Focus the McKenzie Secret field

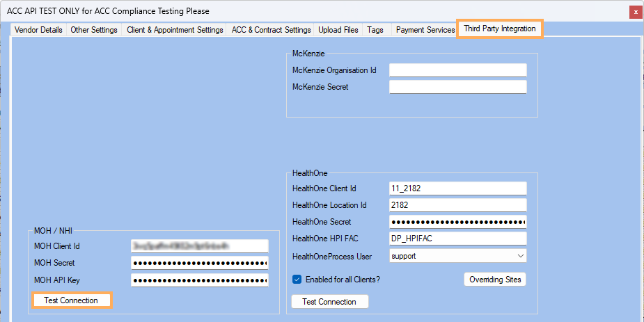457,87
